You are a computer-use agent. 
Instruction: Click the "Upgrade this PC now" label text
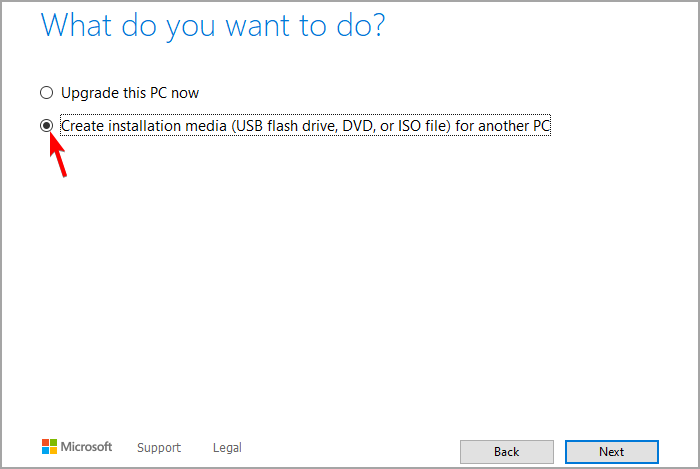(130, 93)
